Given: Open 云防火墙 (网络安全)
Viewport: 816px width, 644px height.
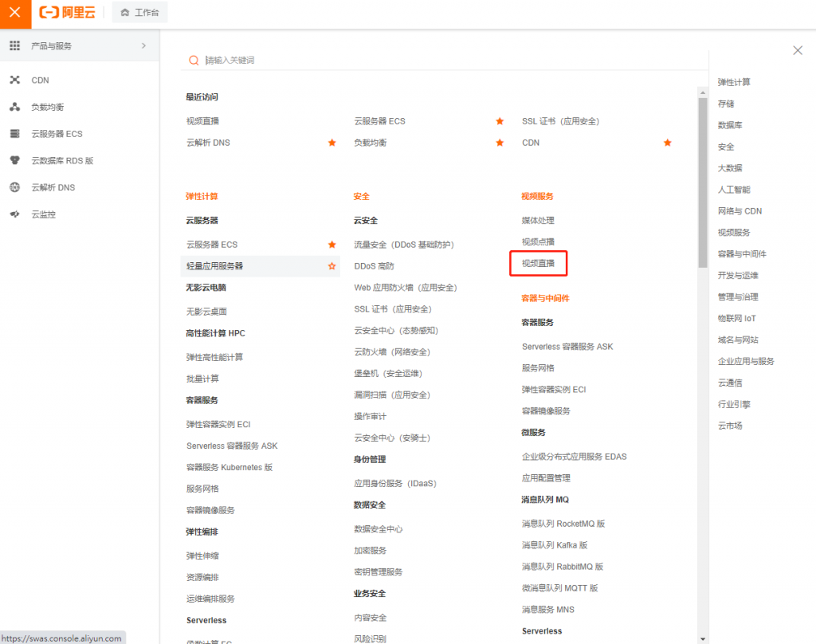Looking at the screenshot, I should [x=392, y=352].
